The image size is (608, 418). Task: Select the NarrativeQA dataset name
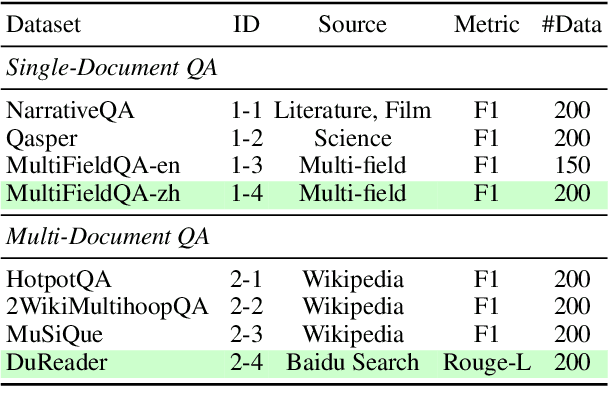62,111
